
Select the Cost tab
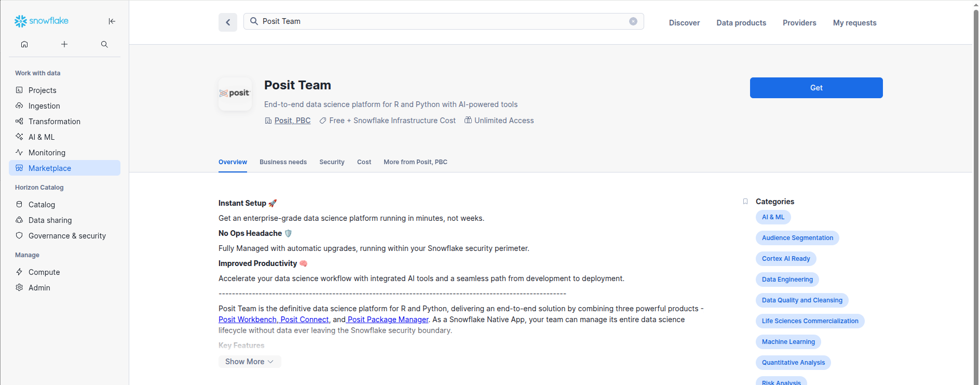[x=364, y=162]
